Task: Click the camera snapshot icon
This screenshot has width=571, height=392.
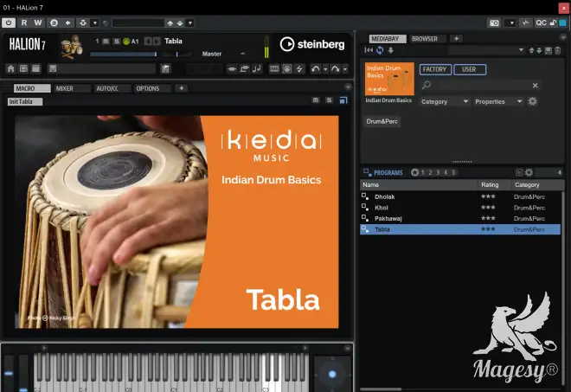Action: coord(494,23)
